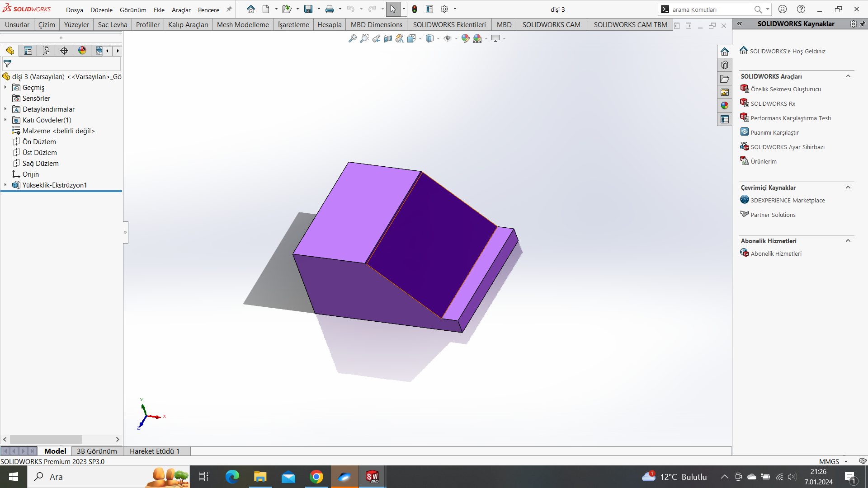Viewport: 868px width, 488px height.
Task: Open the SOLIDWORKS Rx link
Action: pos(773,103)
